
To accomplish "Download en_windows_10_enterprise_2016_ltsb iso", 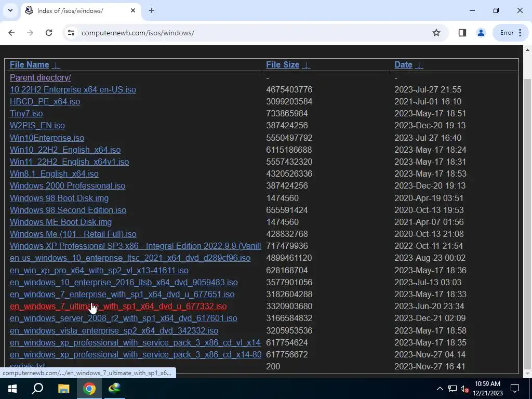I will (x=124, y=282).
